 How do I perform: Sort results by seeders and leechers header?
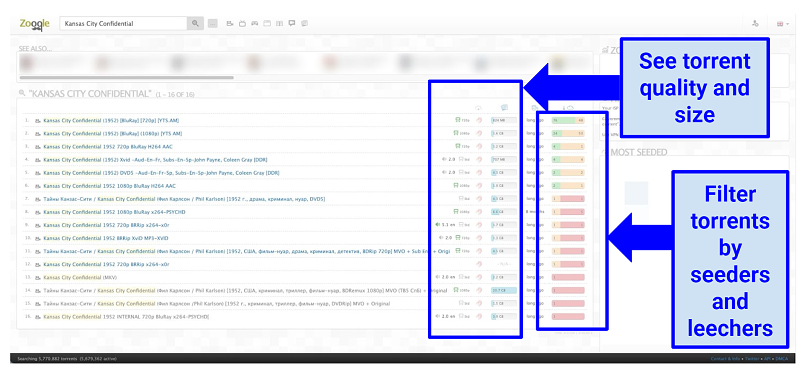pyautogui.click(x=569, y=107)
